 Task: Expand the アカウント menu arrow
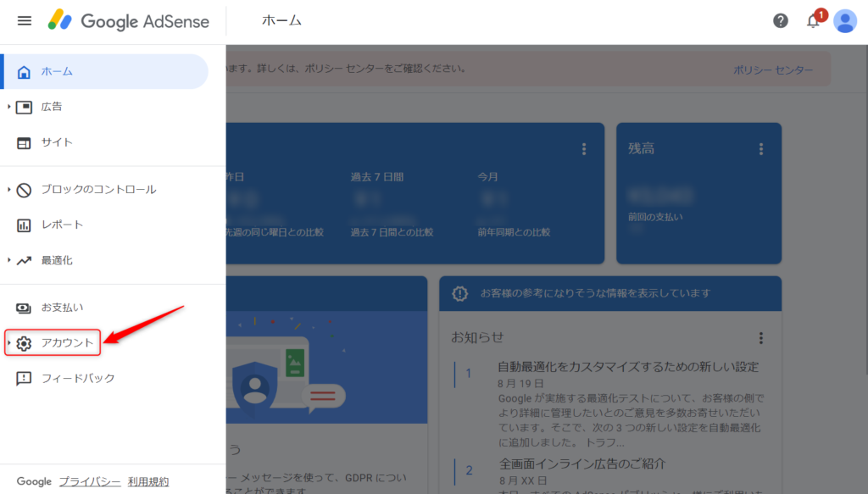[x=8, y=342]
